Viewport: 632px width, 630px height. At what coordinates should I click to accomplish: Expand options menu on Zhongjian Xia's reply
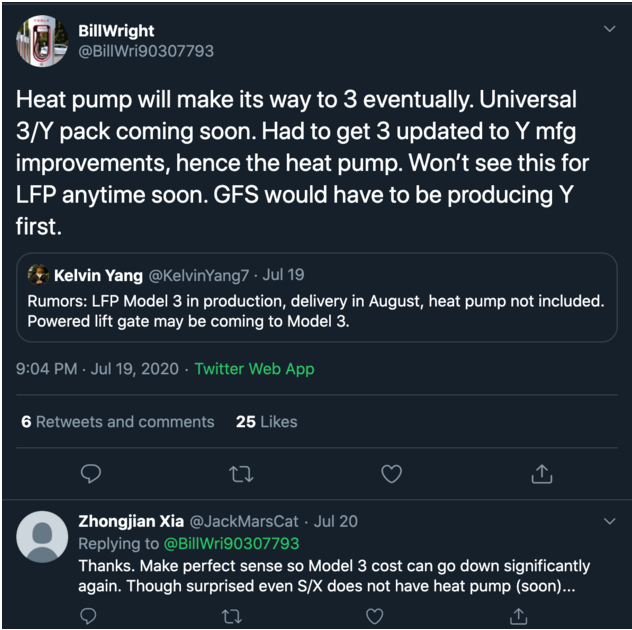click(x=609, y=522)
